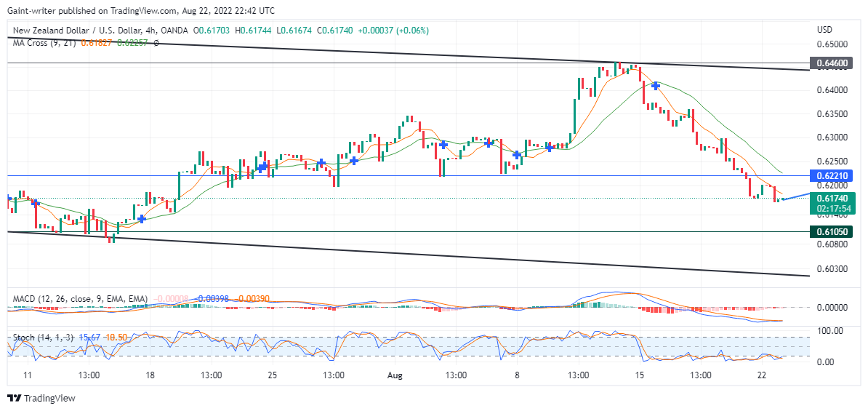
Task: Click the MACD (12, 26, close, 9, EMA, EMA) legend
Action: point(80,298)
